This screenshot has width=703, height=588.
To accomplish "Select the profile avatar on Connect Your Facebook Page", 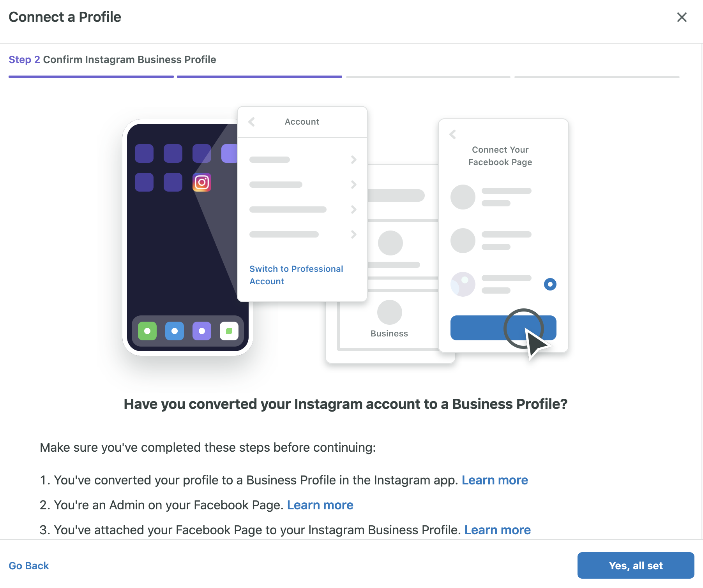I will [x=463, y=197].
